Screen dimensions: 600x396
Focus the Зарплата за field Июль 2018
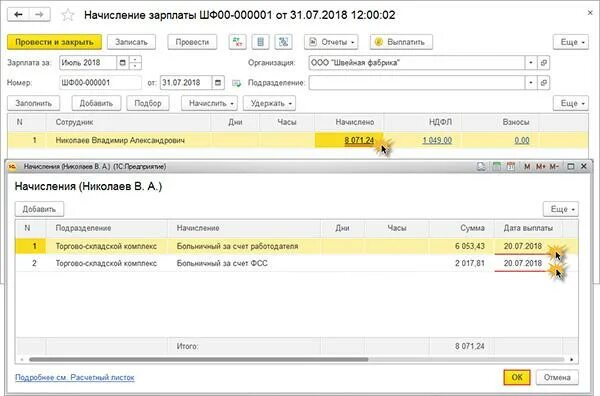[88, 63]
